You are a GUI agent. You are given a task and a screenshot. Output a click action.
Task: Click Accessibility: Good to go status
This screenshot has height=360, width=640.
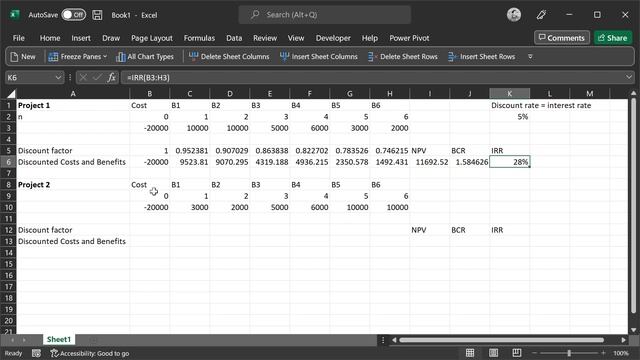click(89, 353)
